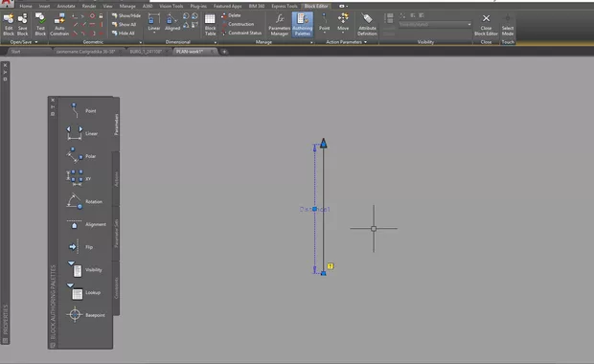Close the Properties palette strip
Image resolution: width=594 pixels, height=364 pixels.
coord(5,65)
